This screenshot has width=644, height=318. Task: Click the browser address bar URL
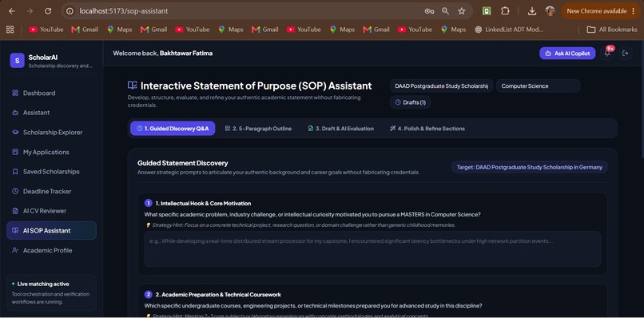coord(124,11)
